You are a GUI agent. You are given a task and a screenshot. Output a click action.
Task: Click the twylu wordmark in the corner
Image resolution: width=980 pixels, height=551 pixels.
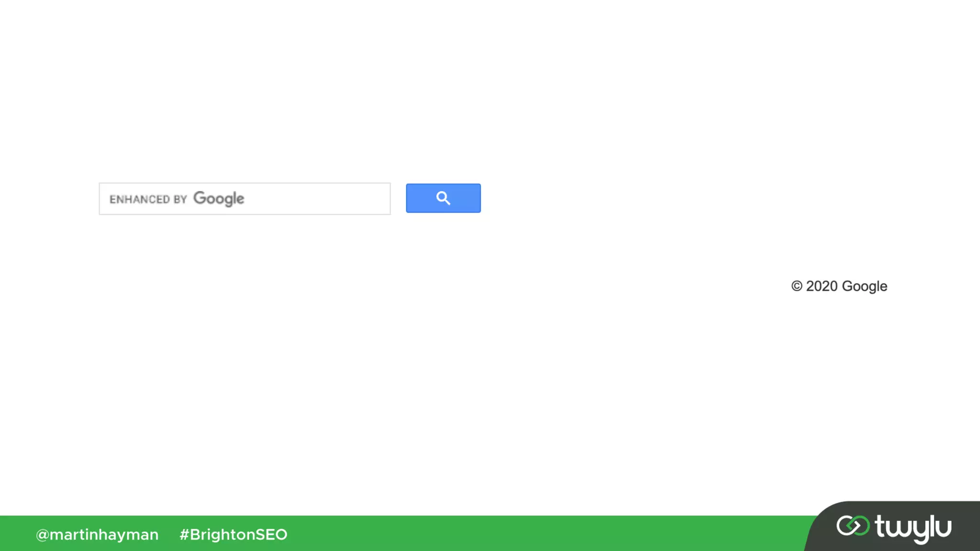point(913,529)
